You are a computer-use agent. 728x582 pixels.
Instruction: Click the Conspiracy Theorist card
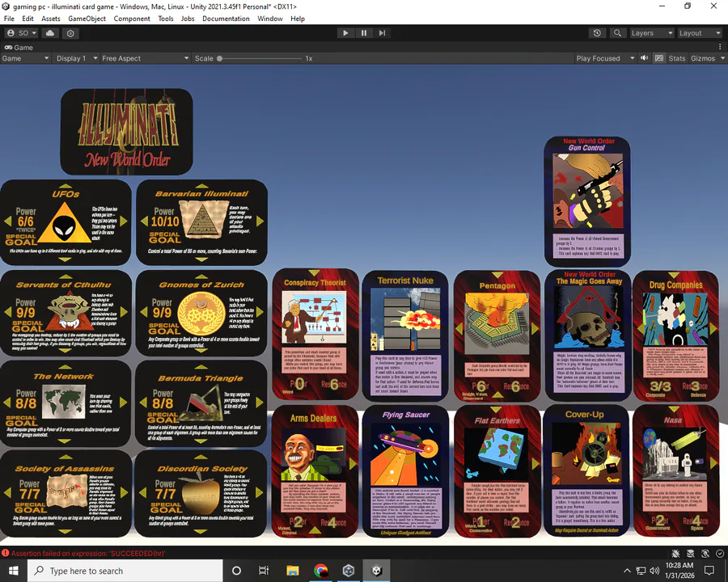pos(315,334)
